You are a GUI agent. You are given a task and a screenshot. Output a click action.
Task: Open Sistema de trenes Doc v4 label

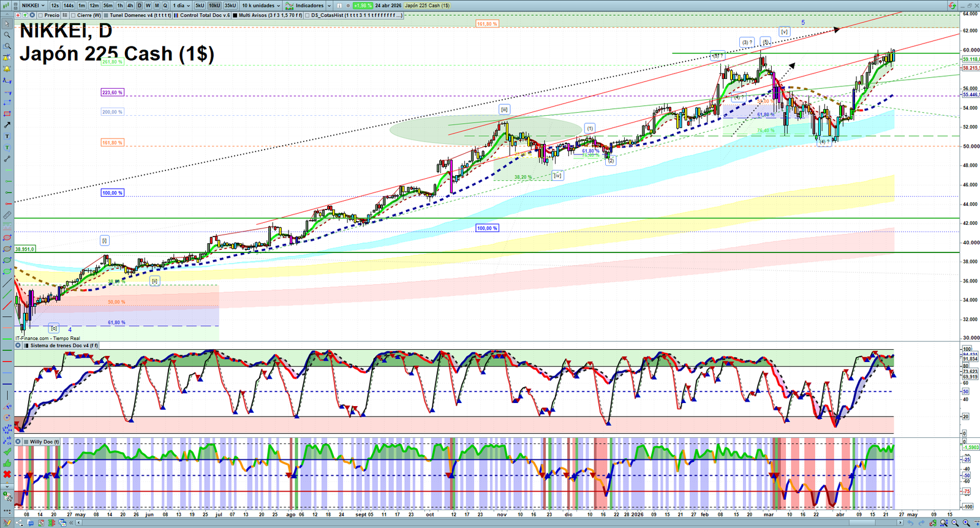(x=64, y=345)
